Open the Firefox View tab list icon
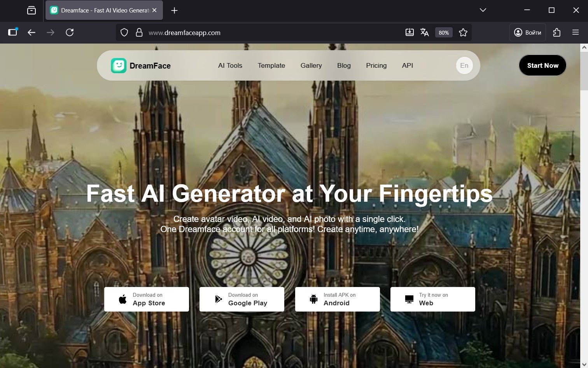The image size is (588, 368). 31,11
